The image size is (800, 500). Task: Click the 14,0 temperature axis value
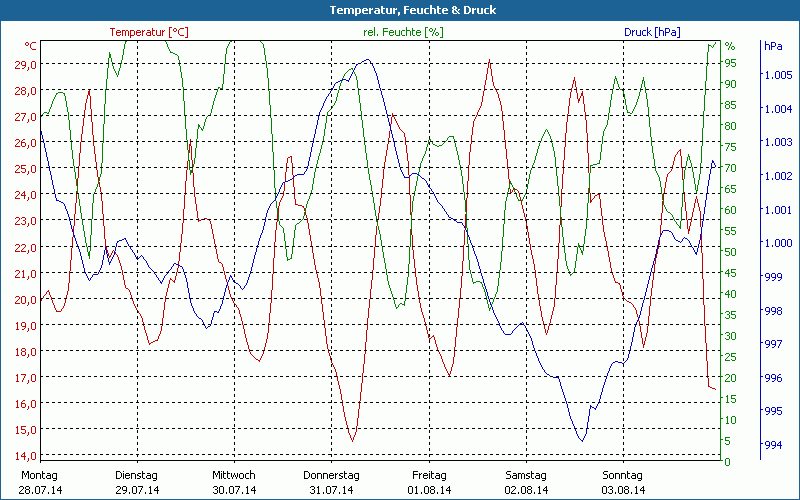coord(26,456)
